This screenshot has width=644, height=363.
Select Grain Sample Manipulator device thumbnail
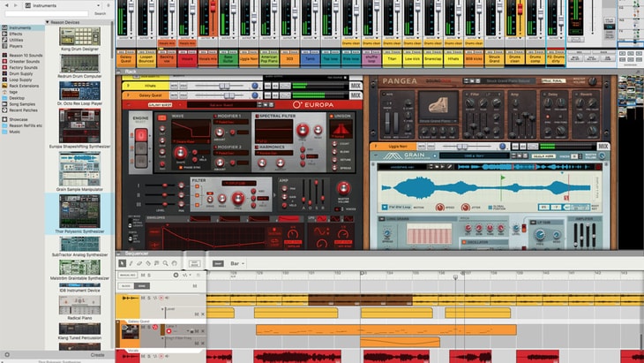click(79, 170)
